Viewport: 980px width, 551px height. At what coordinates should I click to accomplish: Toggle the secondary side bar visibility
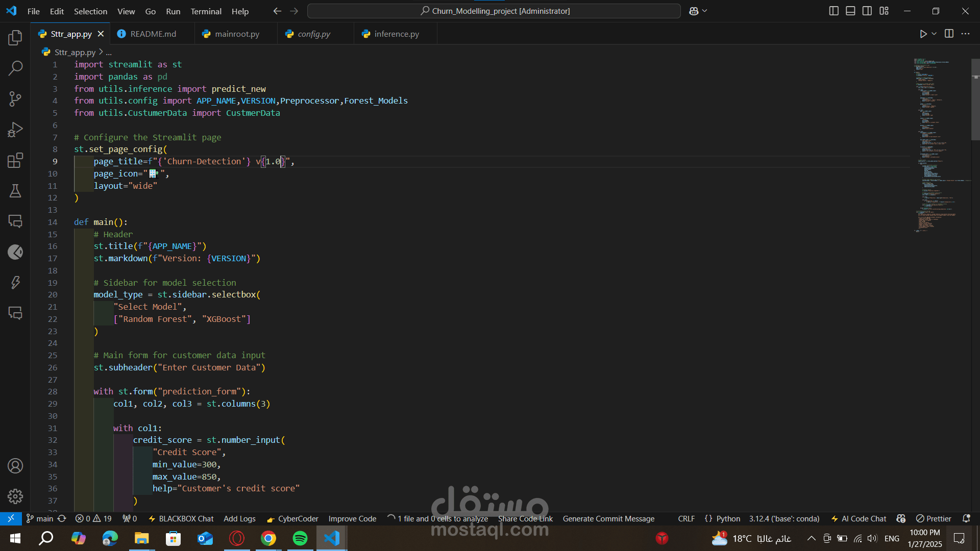pos(867,11)
